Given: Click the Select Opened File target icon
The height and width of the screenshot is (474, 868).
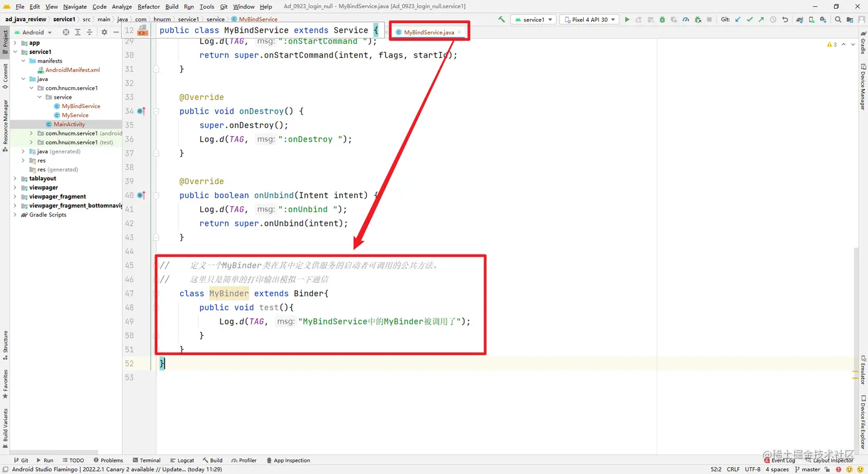Looking at the screenshot, I should pyautogui.click(x=66, y=32).
